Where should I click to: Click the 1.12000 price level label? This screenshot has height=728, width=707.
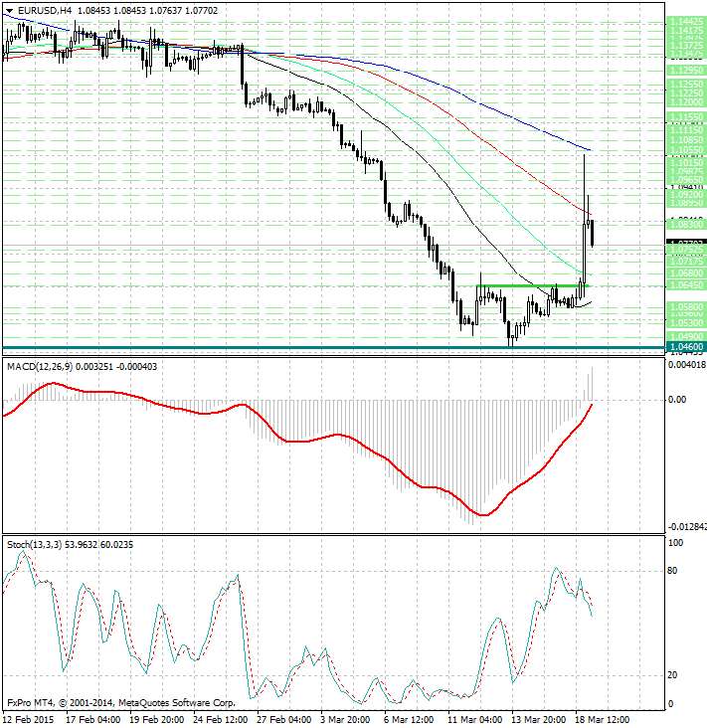click(x=686, y=101)
